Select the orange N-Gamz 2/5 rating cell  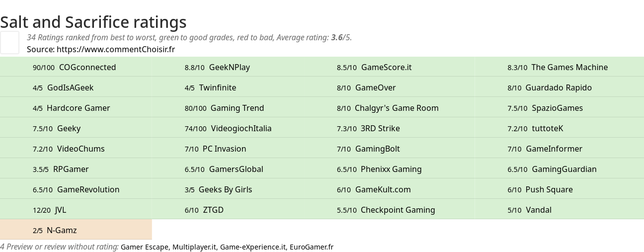76,230
